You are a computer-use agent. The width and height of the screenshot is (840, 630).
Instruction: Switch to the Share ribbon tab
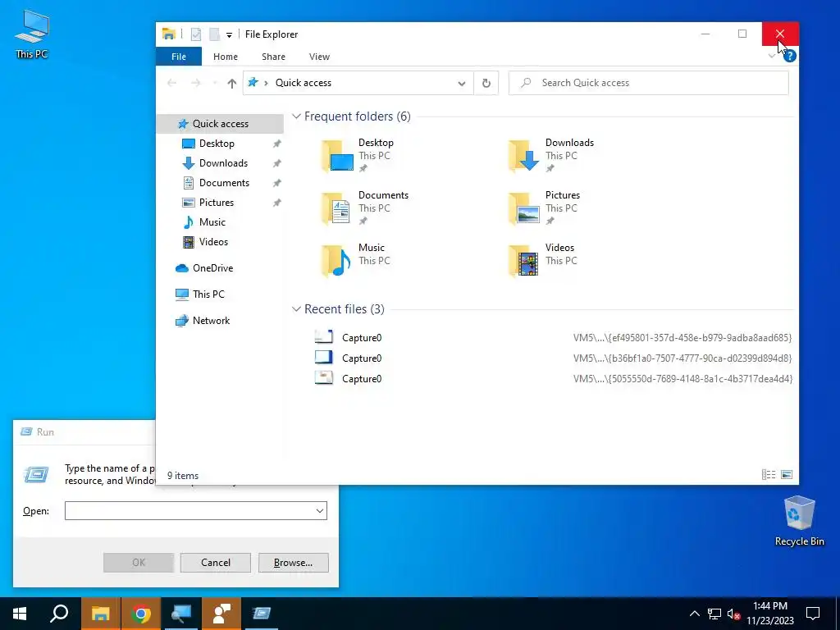273,57
